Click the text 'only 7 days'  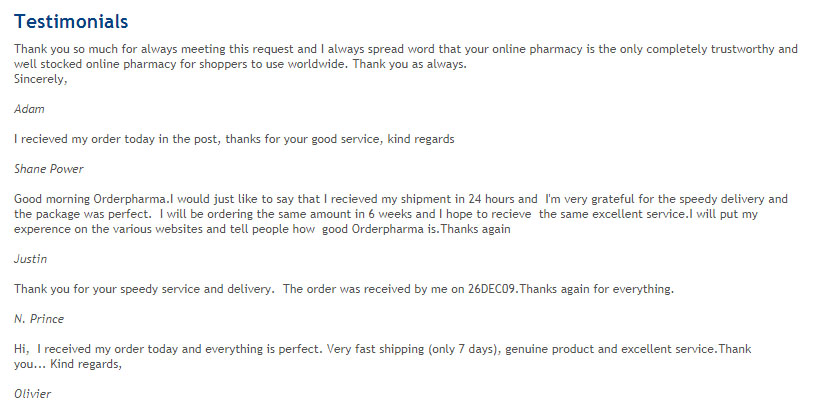pyautogui.click(x=462, y=349)
